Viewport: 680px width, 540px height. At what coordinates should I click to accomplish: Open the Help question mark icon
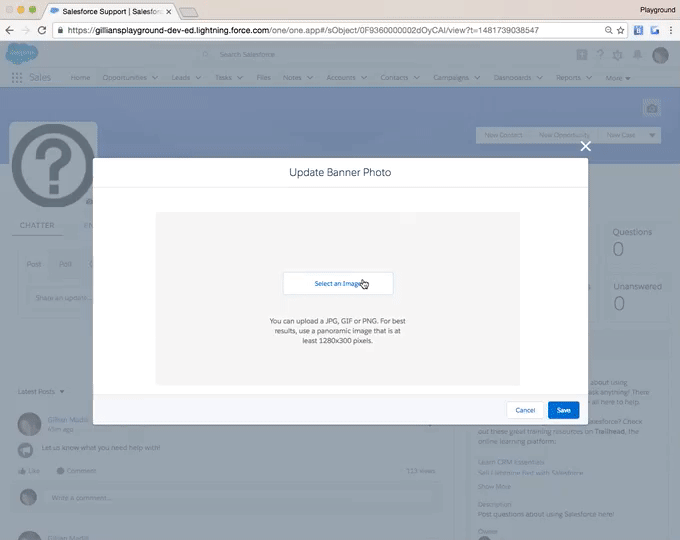pos(600,55)
